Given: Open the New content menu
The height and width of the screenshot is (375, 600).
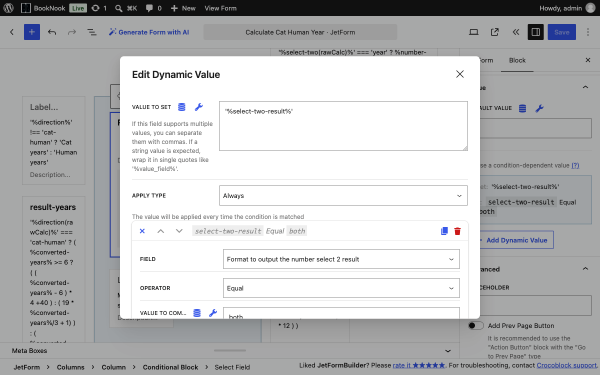Looking at the screenshot, I should coord(183,8).
